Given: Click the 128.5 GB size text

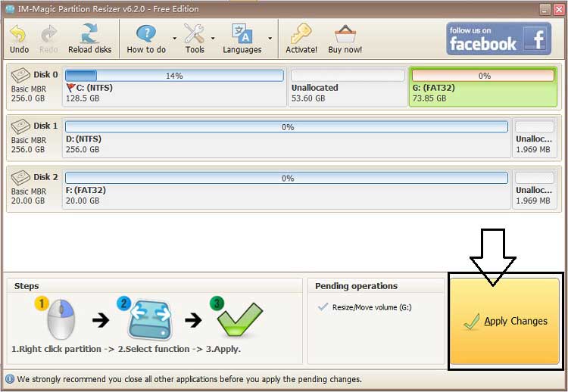Looking at the screenshot, I should coord(83,98).
